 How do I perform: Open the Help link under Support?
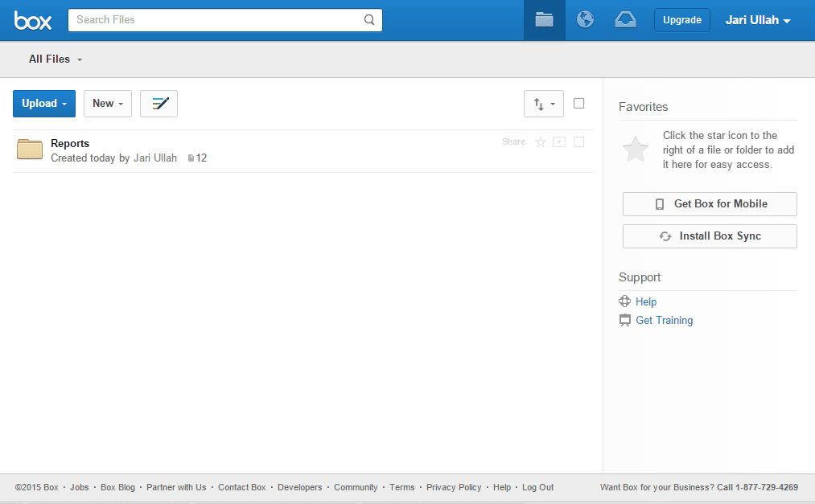pyautogui.click(x=646, y=301)
